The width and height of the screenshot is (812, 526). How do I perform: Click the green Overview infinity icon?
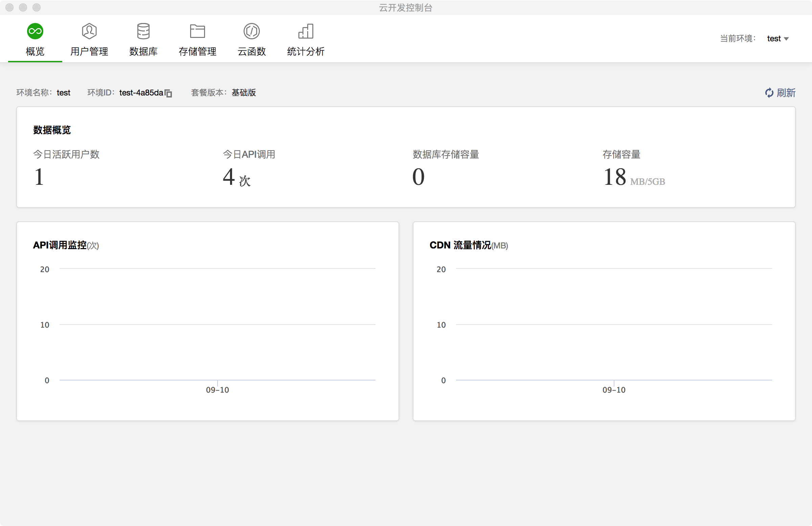coord(35,31)
